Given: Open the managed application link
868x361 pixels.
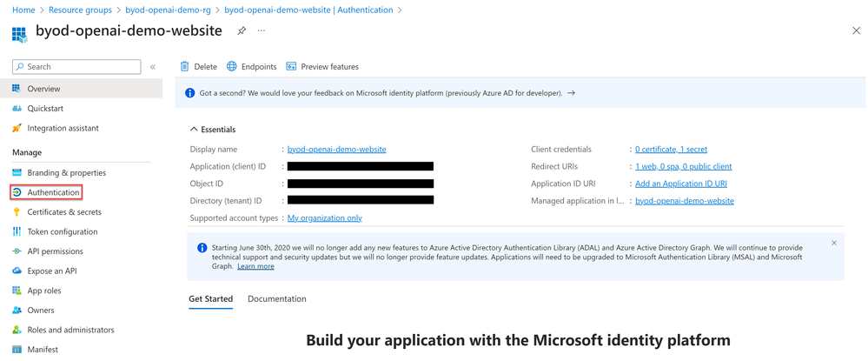Looking at the screenshot, I should tap(684, 201).
